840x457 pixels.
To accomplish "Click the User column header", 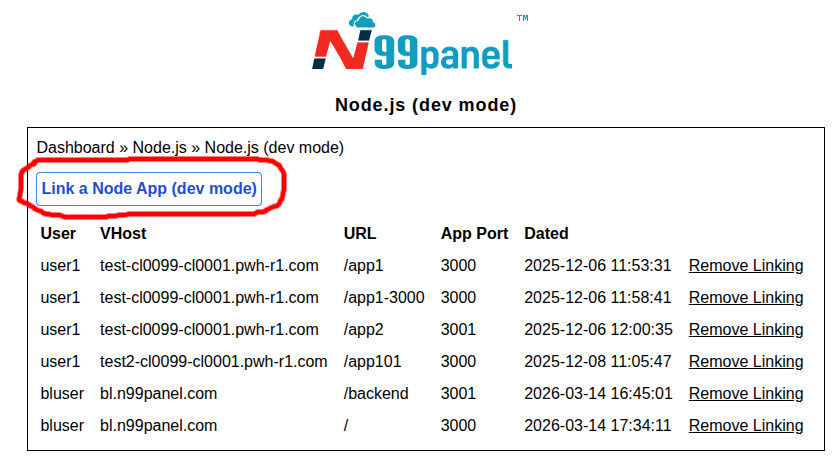I will pyautogui.click(x=58, y=234).
